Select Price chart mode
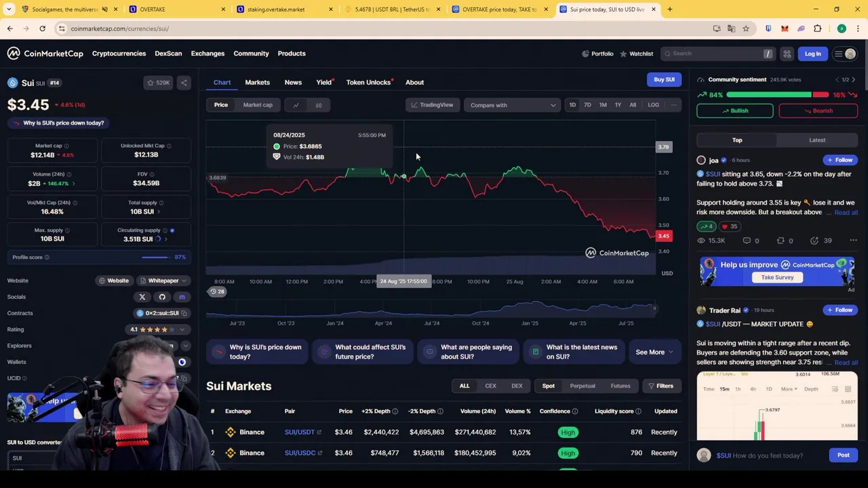This screenshot has width=868, height=488. [221, 105]
